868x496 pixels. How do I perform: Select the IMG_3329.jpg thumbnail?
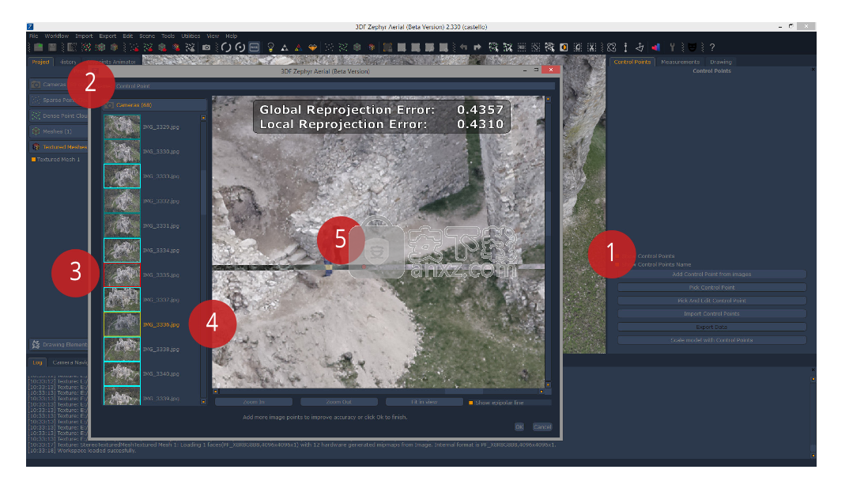[122, 127]
